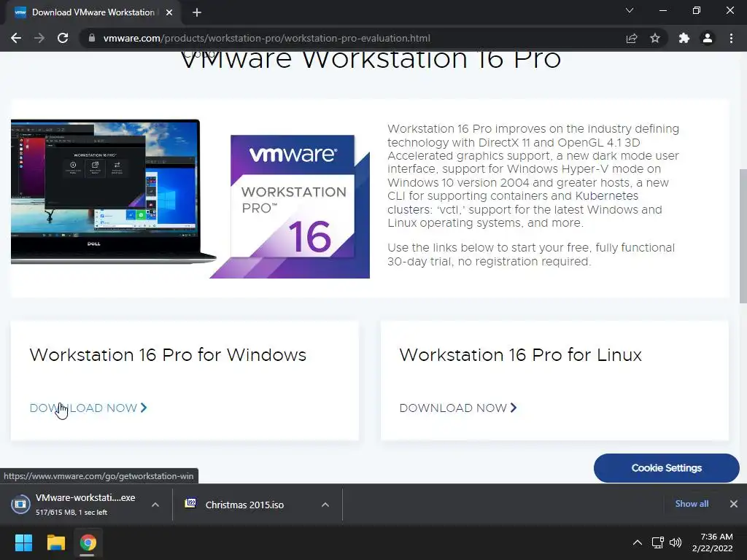This screenshot has height=560, width=747.
Task: Expand options for the VMware exe download
Action: pyautogui.click(x=155, y=505)
